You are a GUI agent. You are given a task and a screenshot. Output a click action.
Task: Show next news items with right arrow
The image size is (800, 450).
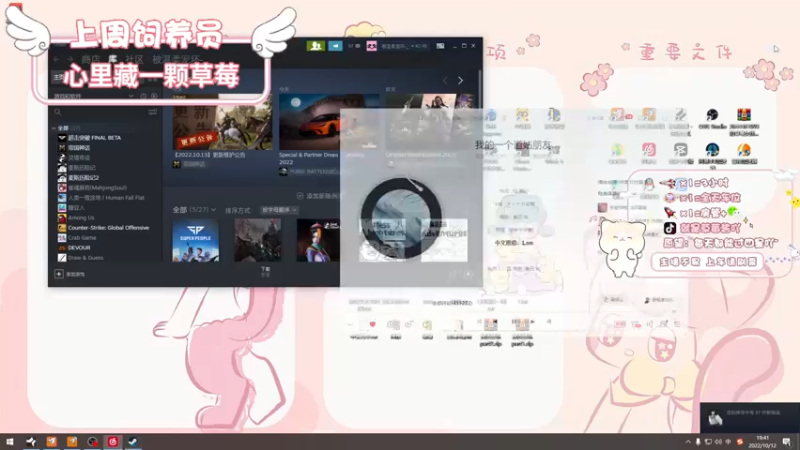[x=460, y=81]
